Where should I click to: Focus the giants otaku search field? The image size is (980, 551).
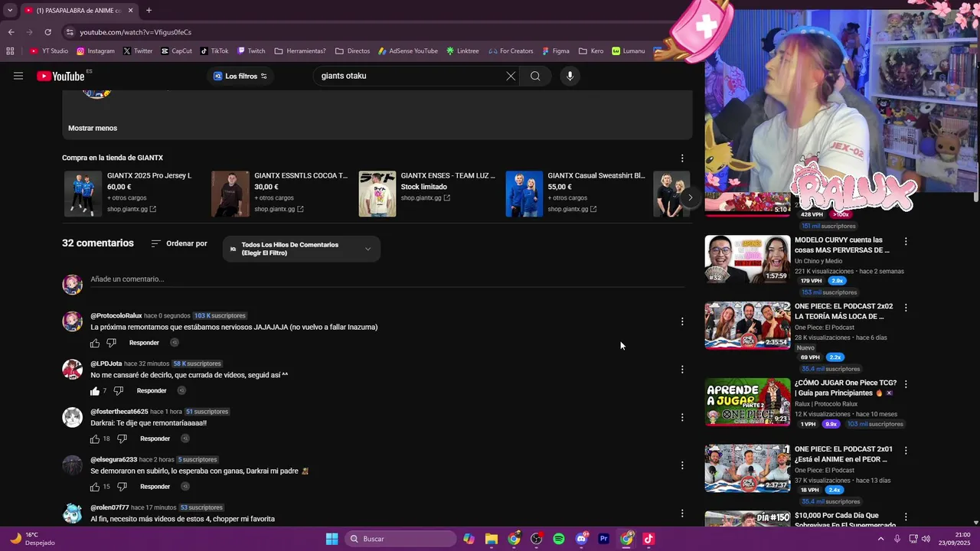point(410,76)
